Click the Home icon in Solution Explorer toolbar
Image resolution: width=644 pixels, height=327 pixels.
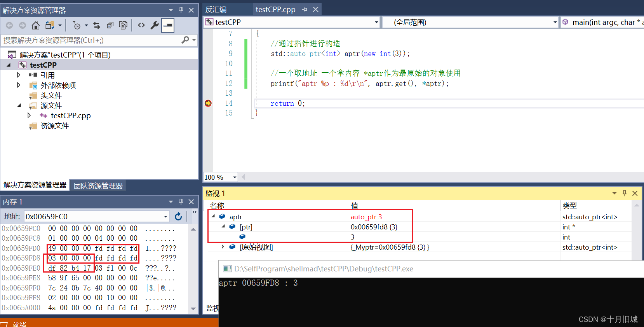pyautogui.click(x=35, y=25)
